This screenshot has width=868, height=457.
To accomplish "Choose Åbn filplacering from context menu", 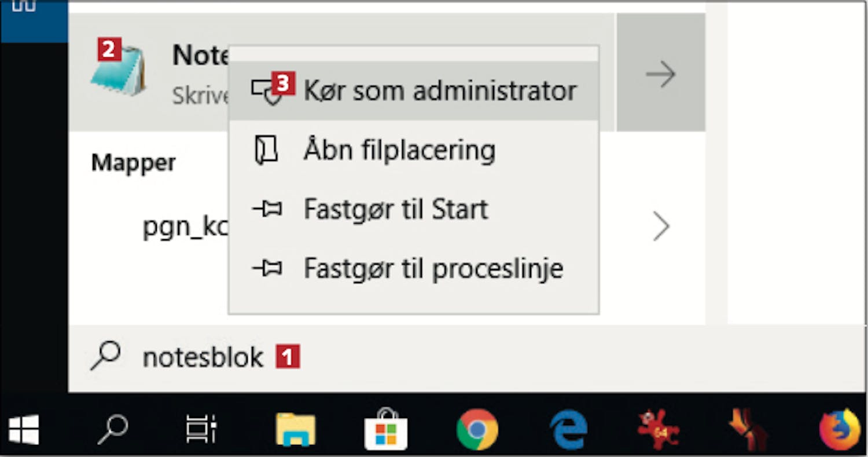I will tap(414, 150).
